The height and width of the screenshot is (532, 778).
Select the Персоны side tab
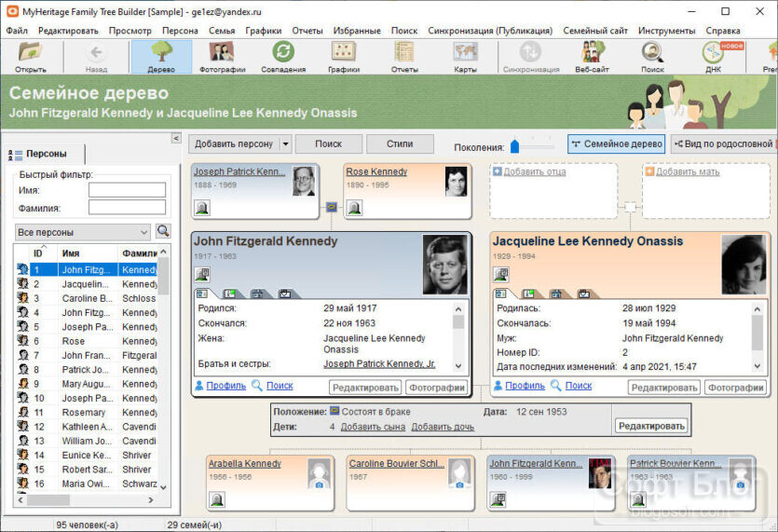point(46,154)
